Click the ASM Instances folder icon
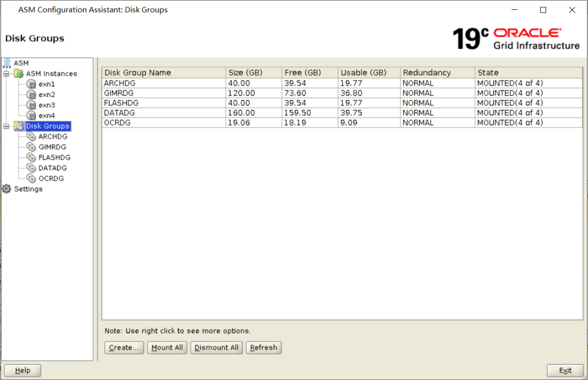This screenshot has width=588, height=380. pyautogui.click(x=19, y=73)
